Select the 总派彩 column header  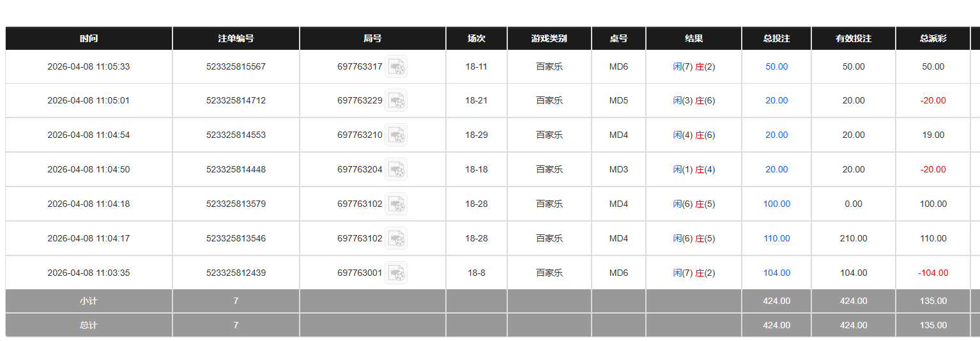[933, 38]
